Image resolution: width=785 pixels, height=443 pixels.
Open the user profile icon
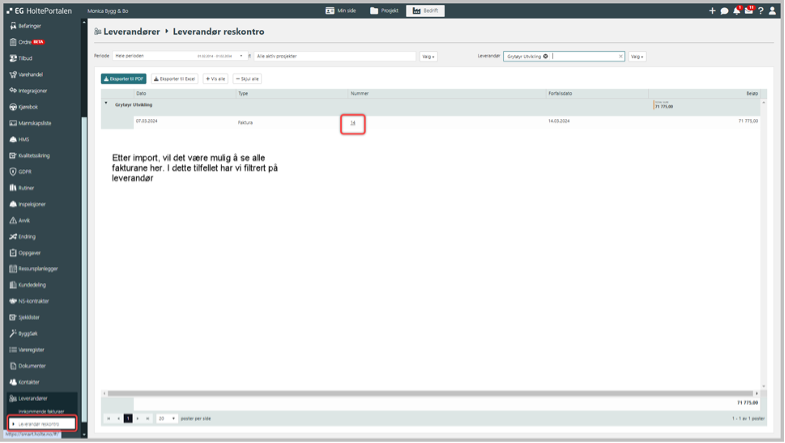coord(772,11)
